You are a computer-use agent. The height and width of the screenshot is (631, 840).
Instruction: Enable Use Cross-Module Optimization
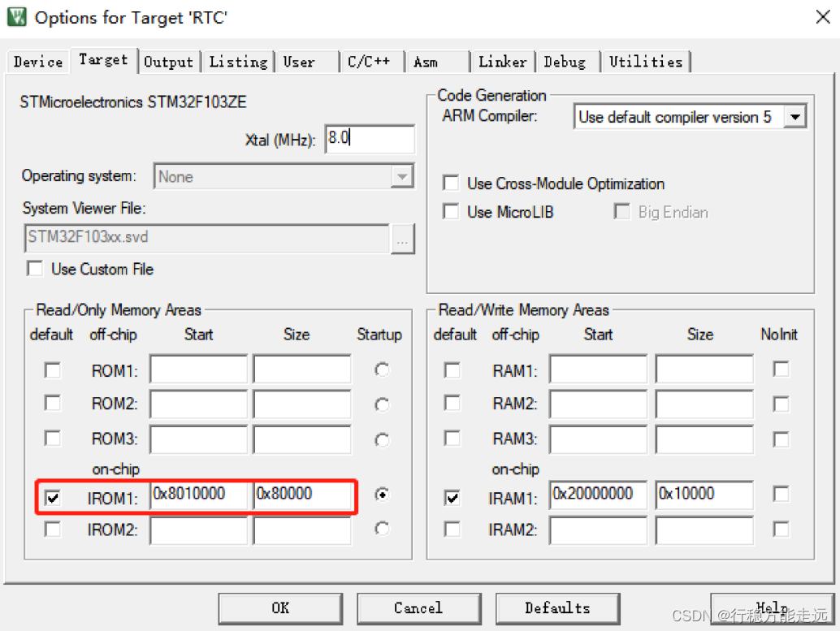(x=451, y=184)
